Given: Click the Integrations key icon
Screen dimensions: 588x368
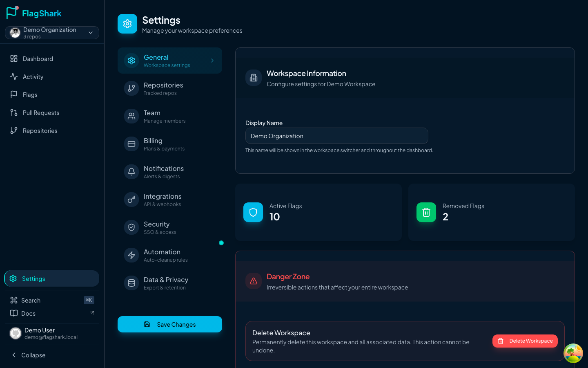Looking at the screenshot, I should [131, 200].
